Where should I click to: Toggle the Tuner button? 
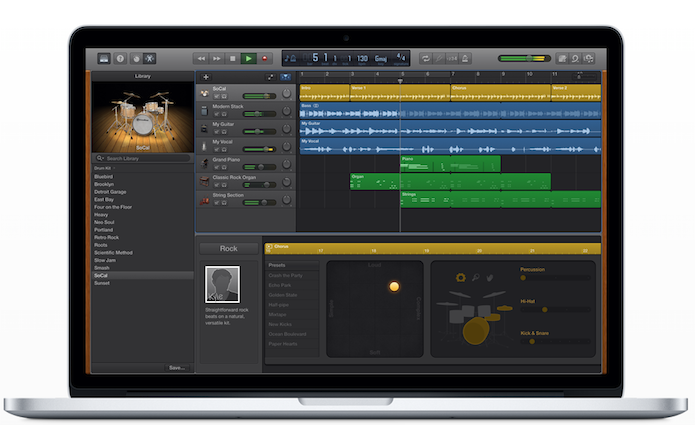(x=439, y=58)
